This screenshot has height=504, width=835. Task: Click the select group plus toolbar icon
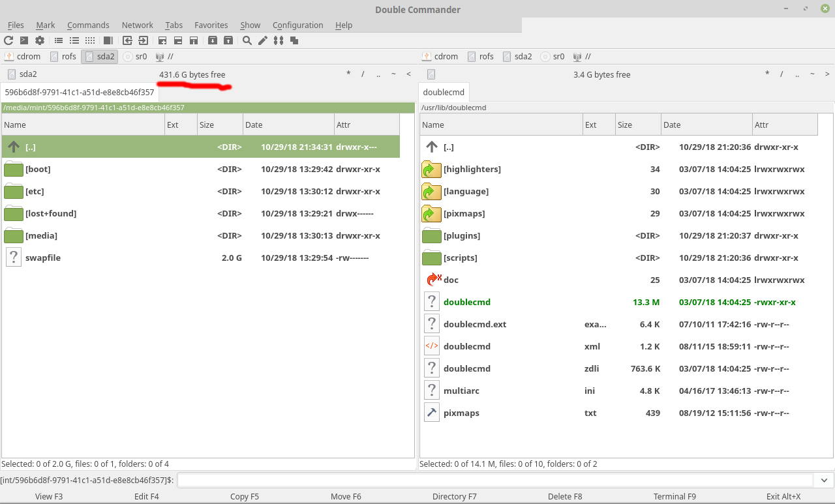pyautogui.click(x=162, y=40)
